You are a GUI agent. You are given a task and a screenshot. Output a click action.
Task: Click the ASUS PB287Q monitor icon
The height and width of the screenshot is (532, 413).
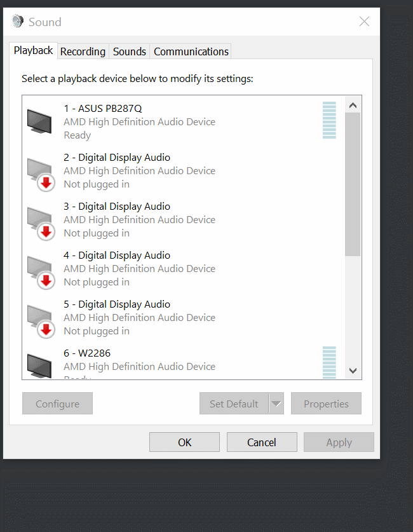tap(39, 121)
